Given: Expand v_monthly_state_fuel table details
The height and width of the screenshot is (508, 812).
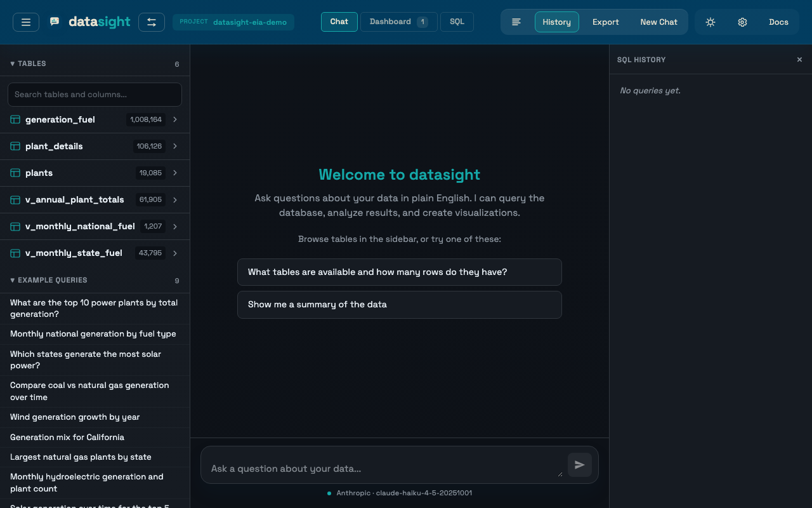Looking at the screenshot, I should 175,253.
